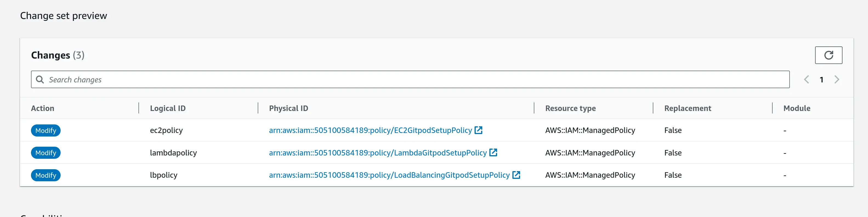
Task: Click AWS::IAM::ManagedPolicy in lambdapolicy row
Action: [x=590, y=153]
